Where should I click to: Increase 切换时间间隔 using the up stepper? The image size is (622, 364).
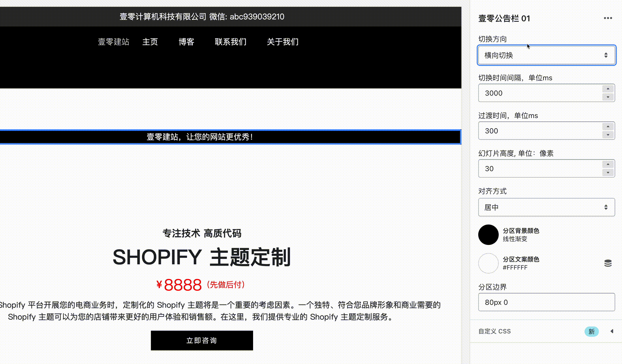pyautogui.click(x=608, y=89)
